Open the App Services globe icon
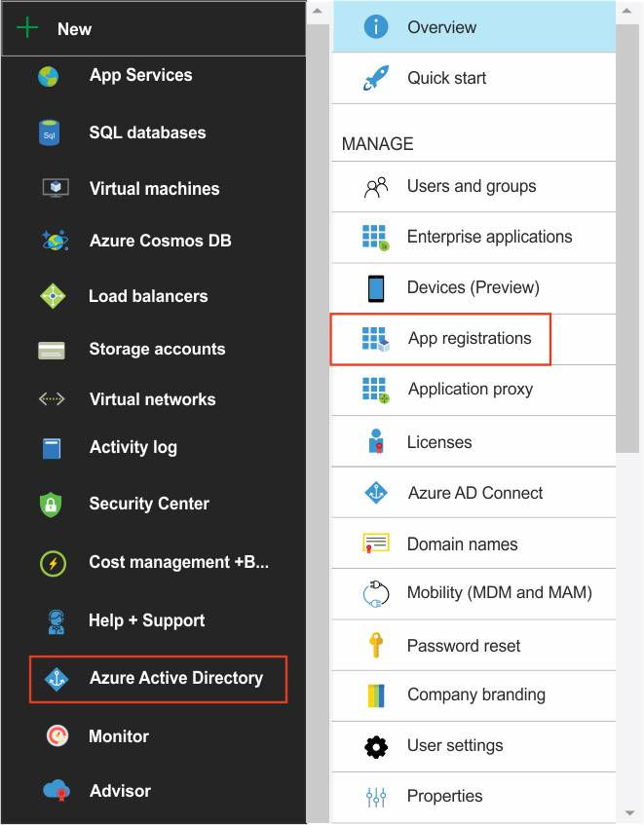 click(49, 77)
